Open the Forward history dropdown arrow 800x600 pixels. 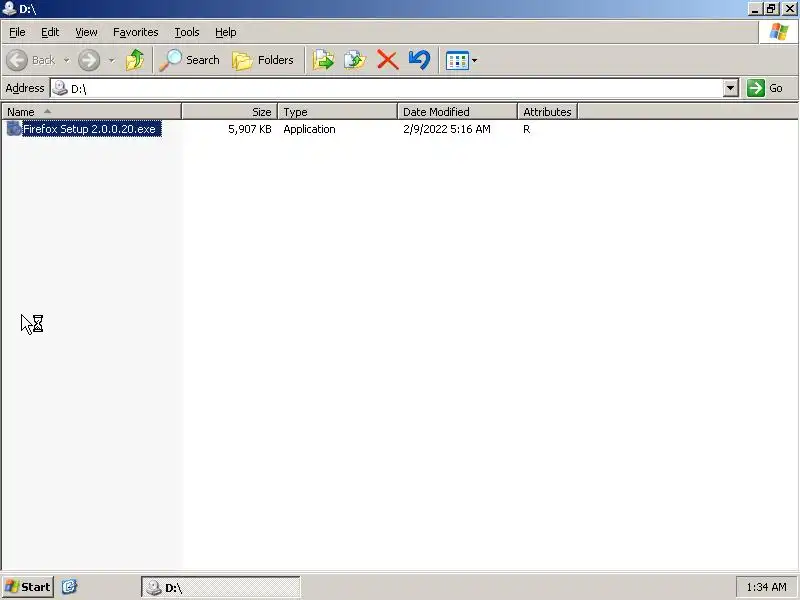click(111, 60)
